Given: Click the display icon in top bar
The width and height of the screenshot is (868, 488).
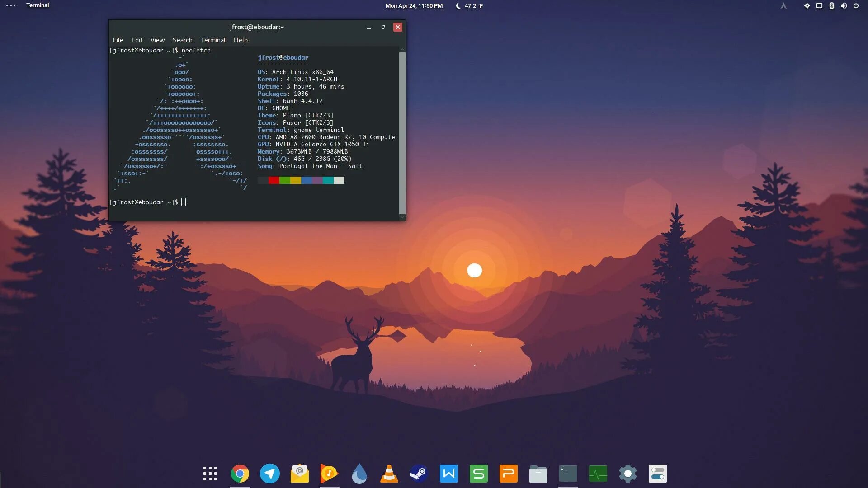Looking at the screenshot, I should (x=819, y=6).
